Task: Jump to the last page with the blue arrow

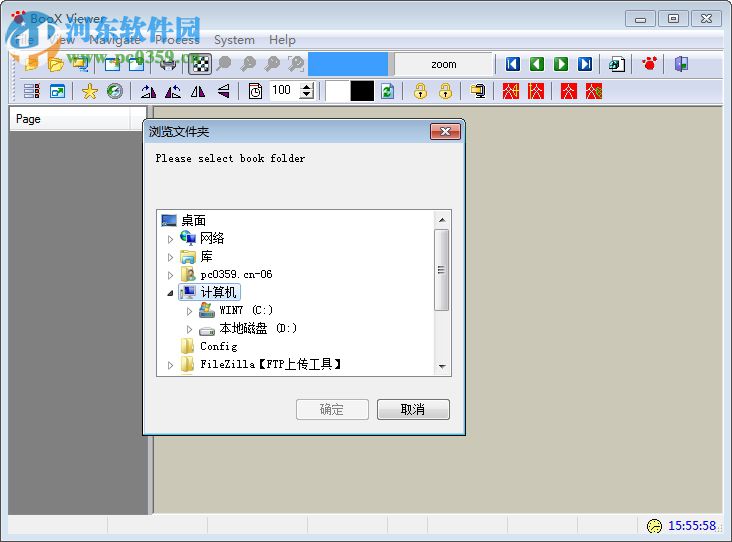Action: pos(585,64)
